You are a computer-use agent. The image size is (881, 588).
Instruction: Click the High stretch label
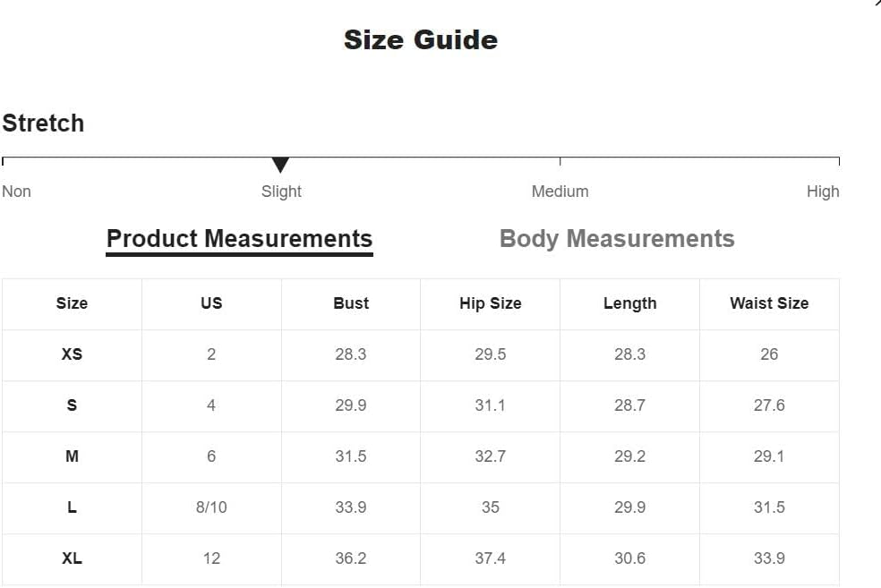(823, 192)
